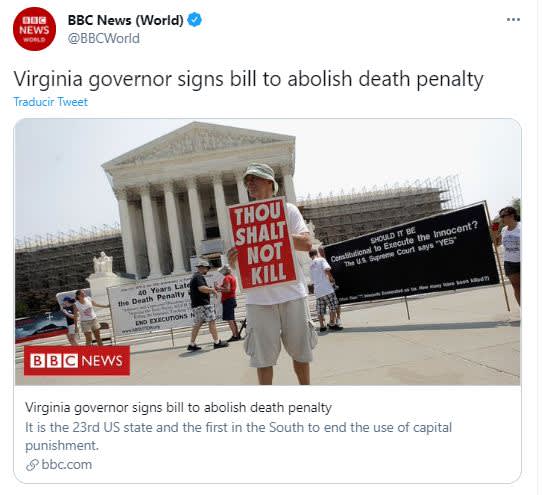Image resolution: width=552 pixels, height=495 pixels.
Task: Click the word 'punishment.' in card description
Action: point(62,446)
